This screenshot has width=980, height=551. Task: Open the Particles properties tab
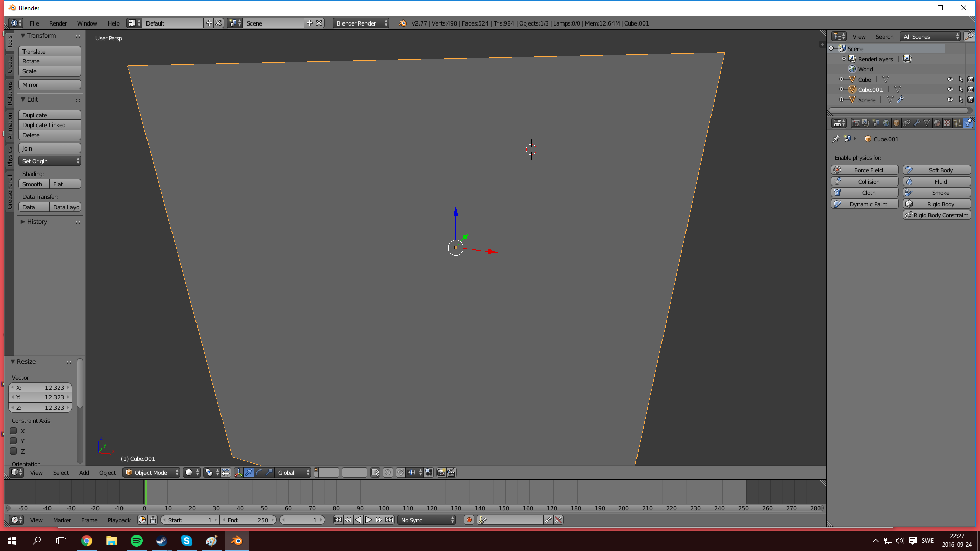tap(958, 123)
